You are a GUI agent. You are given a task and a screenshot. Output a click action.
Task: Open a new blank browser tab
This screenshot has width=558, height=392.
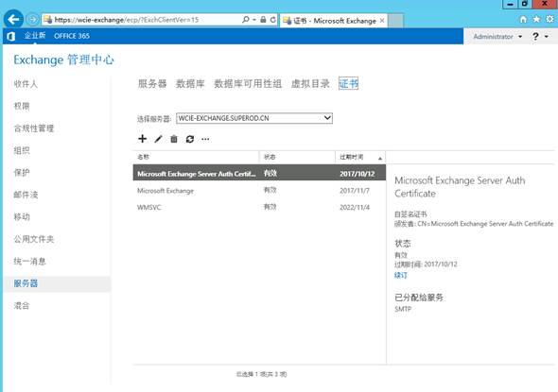[x=395, y=21]
